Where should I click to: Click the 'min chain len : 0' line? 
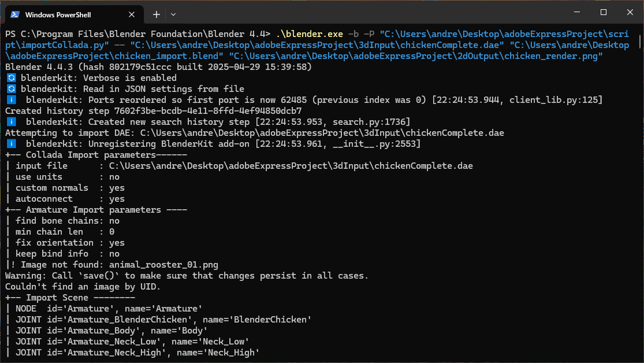60,232
